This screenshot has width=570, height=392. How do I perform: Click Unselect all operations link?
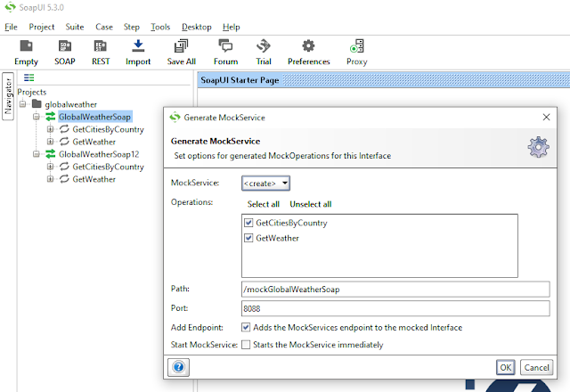311,204
